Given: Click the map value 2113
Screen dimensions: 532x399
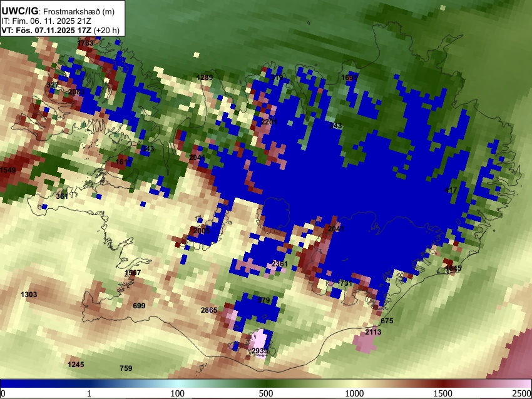Looking at the screenshot, I should click(x=373, y=332).
